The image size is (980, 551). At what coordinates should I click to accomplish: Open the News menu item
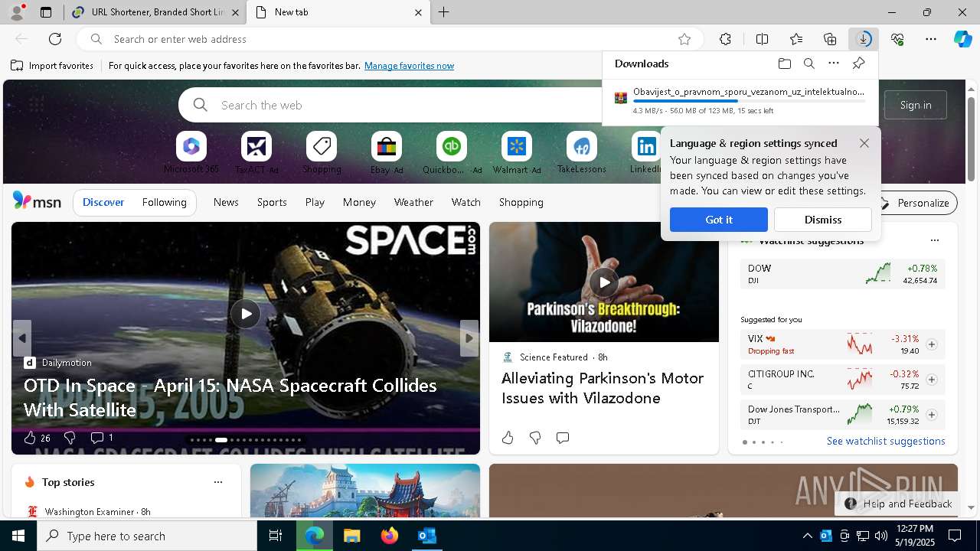click(x=226, y=202)
